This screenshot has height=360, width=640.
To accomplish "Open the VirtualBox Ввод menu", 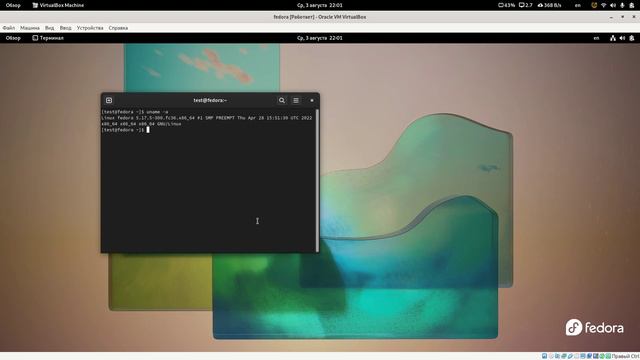I will point(65,28).
